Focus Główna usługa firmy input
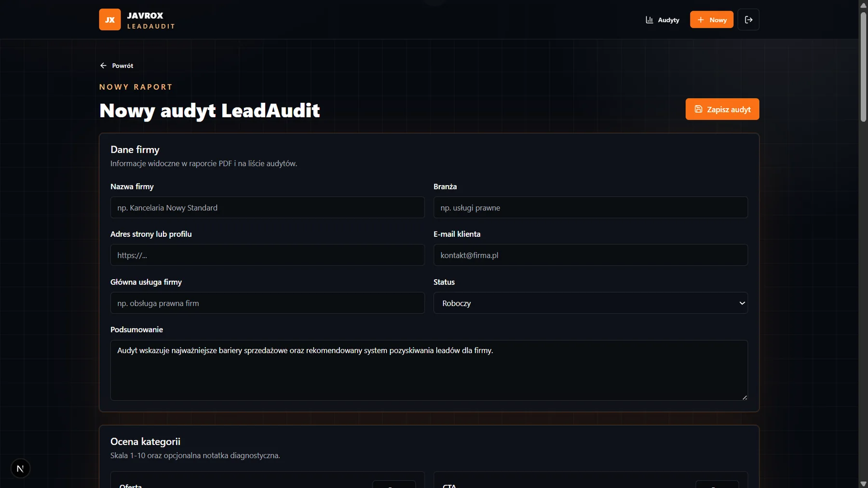Image resolution: width=868 pixels, height=488 pixels. pos(267,303)
